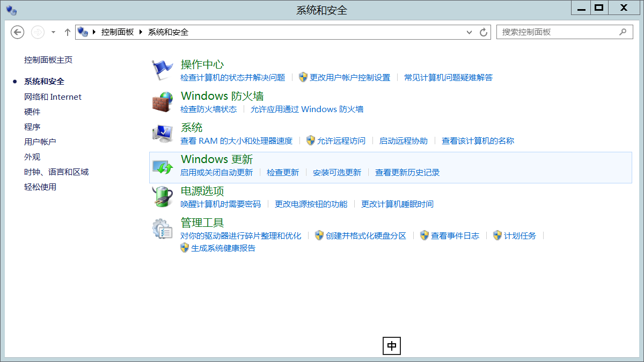This screenshot has height=362, width=644.
Task: Open 网络和 Internet category
Action: (x=53, y=97)
